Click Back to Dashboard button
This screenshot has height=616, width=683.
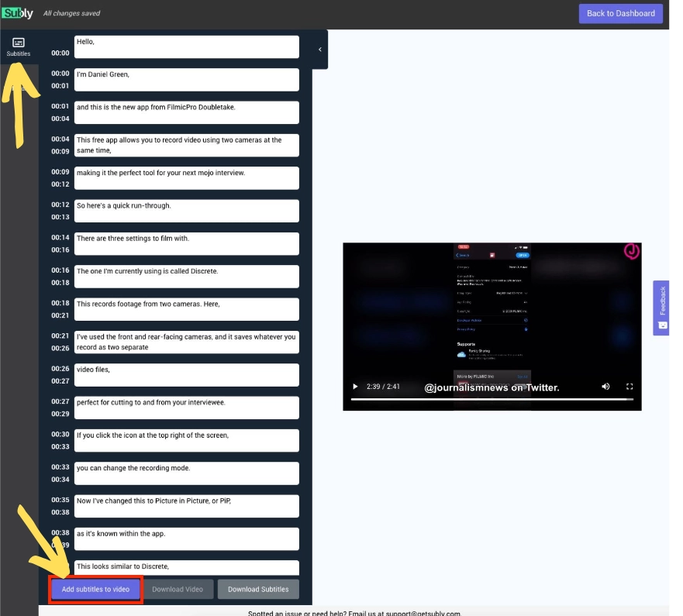point(621,13)
